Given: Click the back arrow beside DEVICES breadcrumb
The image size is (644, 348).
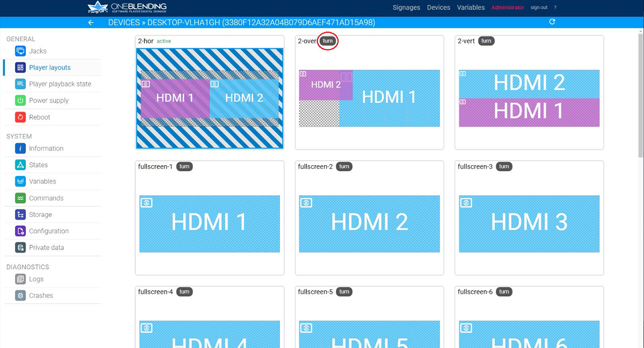Looking at the screenshot, I should pos(91,23).
